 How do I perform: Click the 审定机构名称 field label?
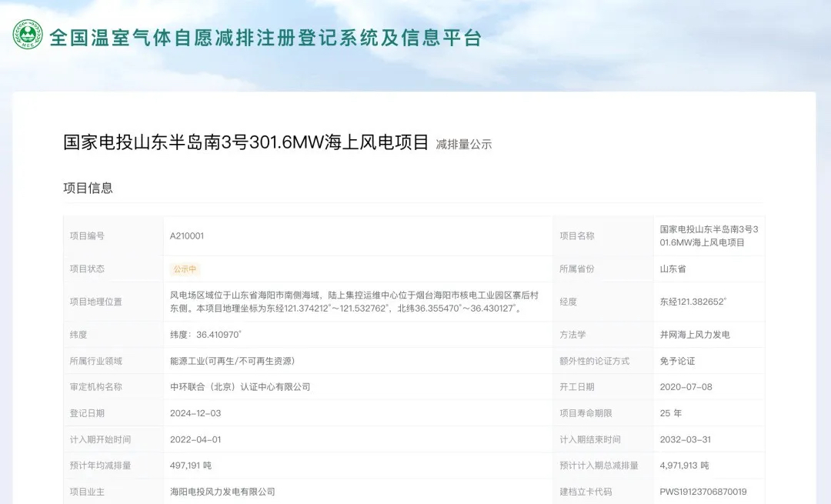[x=96, y=387]
